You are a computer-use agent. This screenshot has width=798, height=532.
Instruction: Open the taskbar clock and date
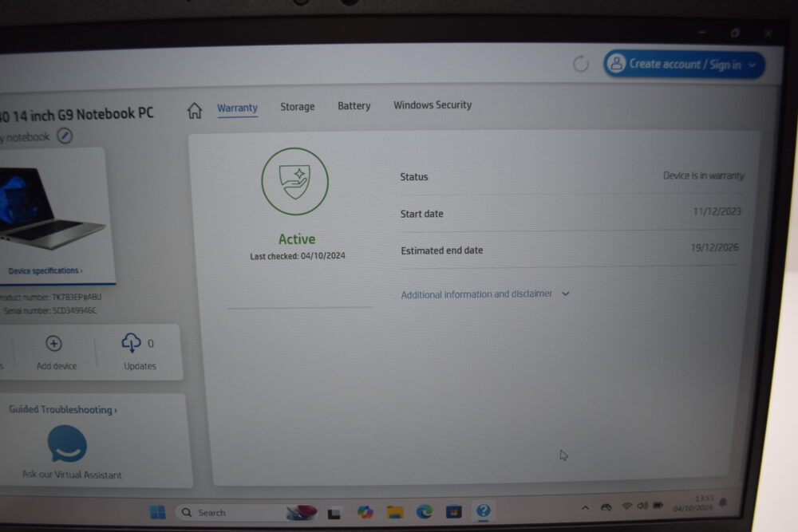[x=693, y=503]
